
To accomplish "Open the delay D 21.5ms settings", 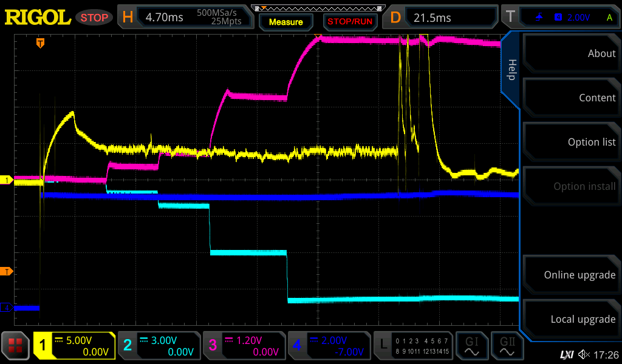I will (443, 18).
